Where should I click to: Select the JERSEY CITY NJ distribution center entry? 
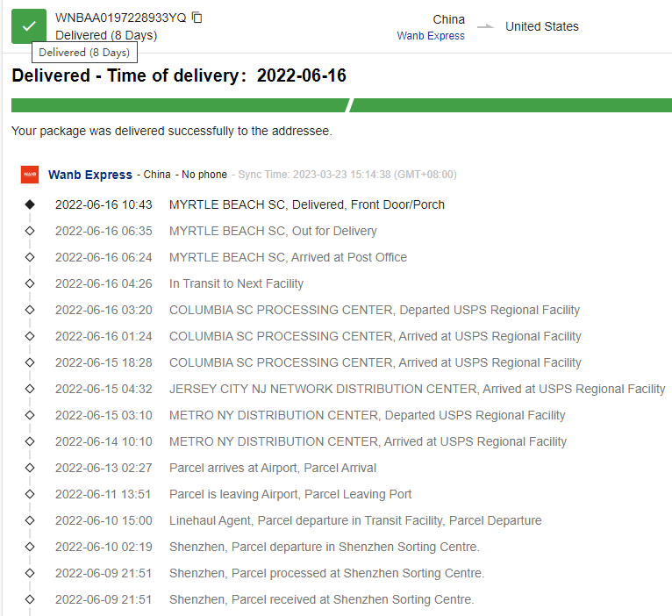coord(417,389)
